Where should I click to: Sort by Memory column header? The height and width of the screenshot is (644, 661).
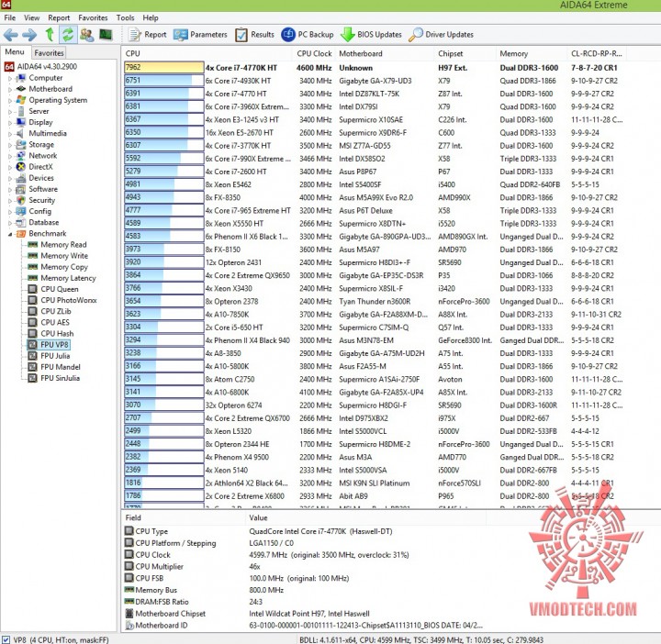(x=532, y=53)
